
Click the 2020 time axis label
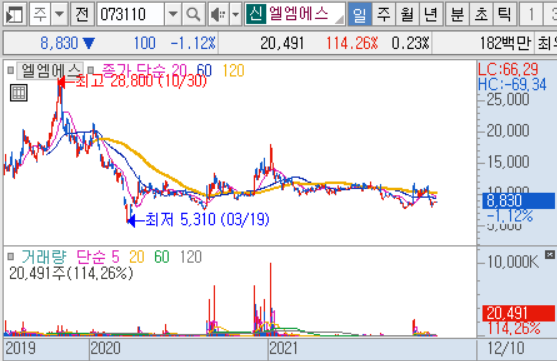click(105, 349)
